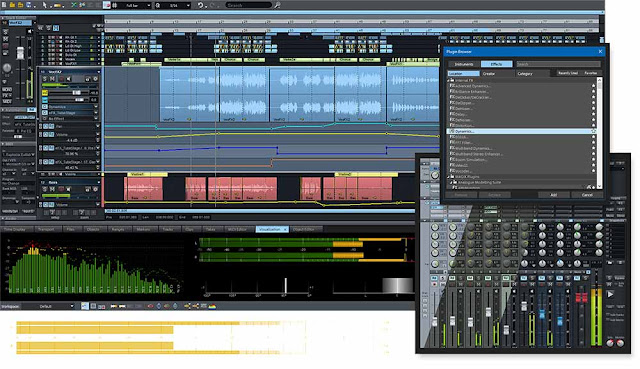Image resolution: width=640 pixels, height=369 pixels.
Task: Click the highlighted first icon after Workspace dropdown
Action: pyautogui.click(x=85, y=306)
